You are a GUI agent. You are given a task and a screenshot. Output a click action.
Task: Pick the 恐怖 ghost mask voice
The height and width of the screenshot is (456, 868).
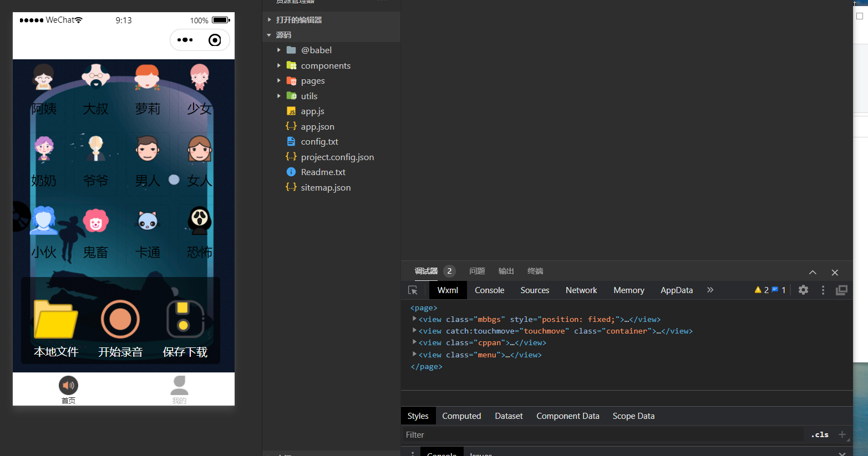coord(199,221)
